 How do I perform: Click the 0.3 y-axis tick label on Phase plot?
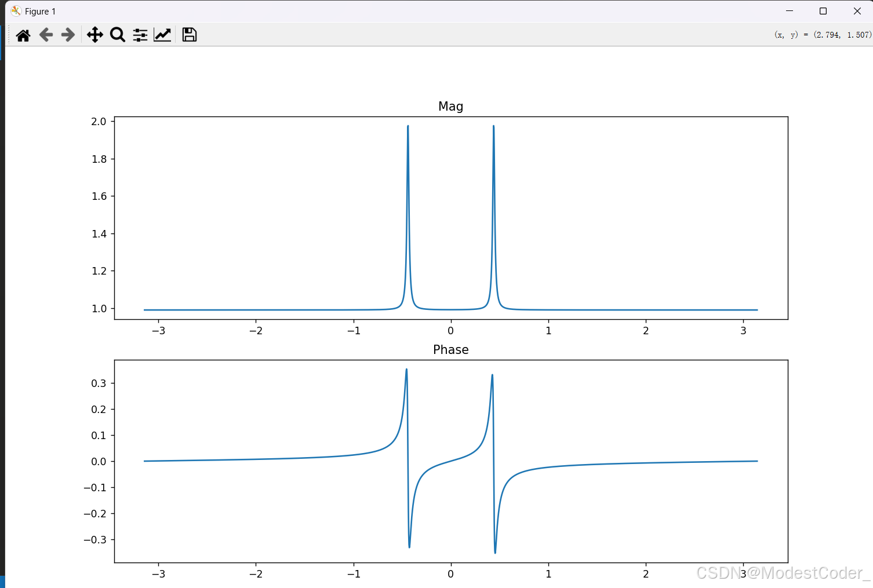coord(99,383)
